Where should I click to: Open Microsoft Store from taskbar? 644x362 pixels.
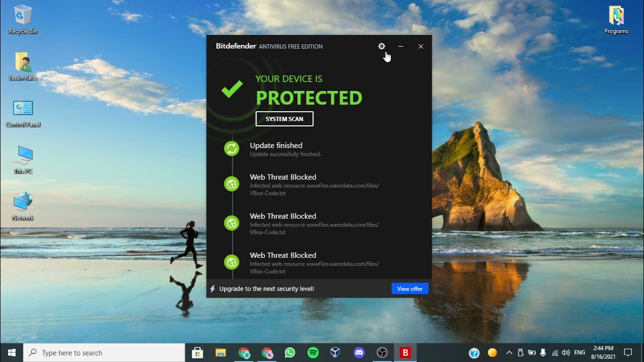point(198,353)
